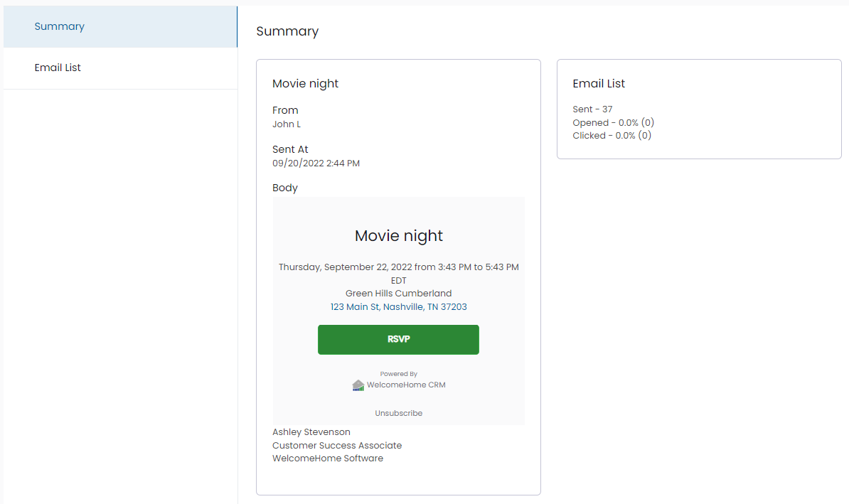The width and height of the screenshot is (849, 504).
Task: Click the Sent - 37 statistic
Action: pyautogui.click(x=592, y=109)
